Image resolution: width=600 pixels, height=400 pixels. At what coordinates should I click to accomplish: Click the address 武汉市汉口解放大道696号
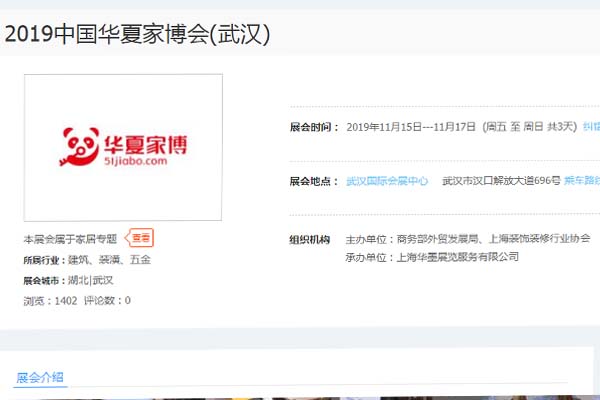click(501, 181)
